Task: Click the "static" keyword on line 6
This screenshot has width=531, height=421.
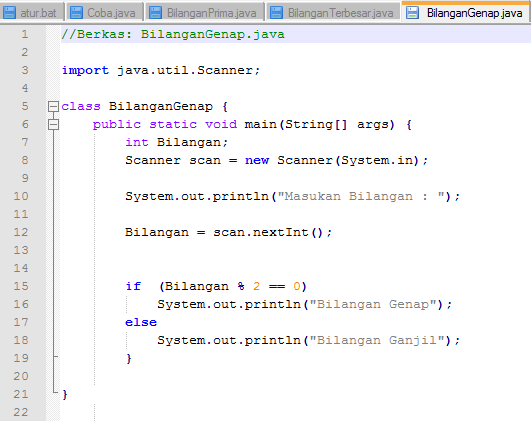Action: tap(173, 124)
